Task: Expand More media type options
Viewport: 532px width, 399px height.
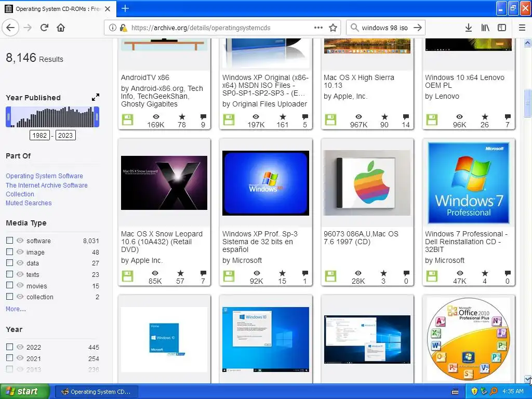Action: tap(16, 309)
